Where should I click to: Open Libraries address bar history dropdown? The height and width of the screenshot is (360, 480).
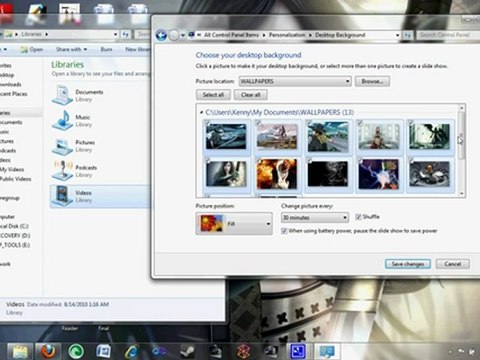[115, 34]
